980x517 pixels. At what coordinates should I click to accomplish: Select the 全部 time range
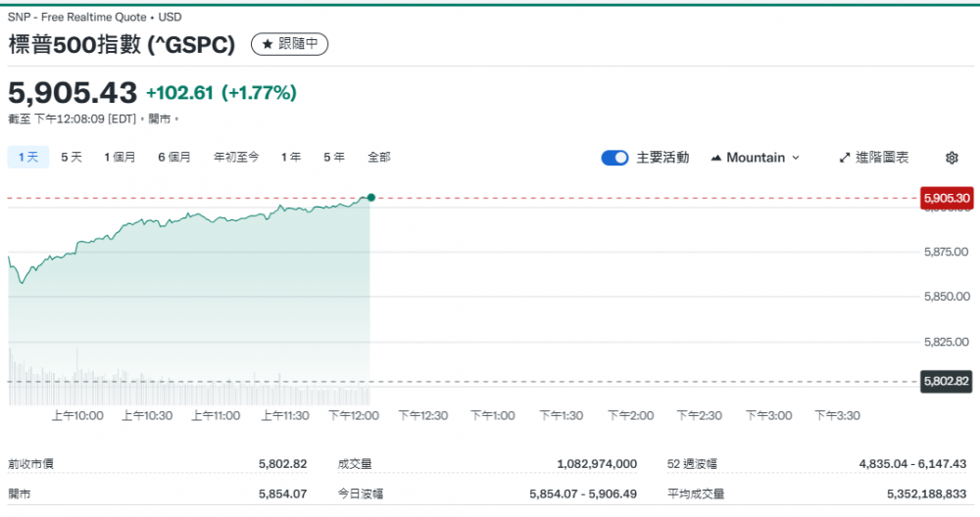click(379, 157)
